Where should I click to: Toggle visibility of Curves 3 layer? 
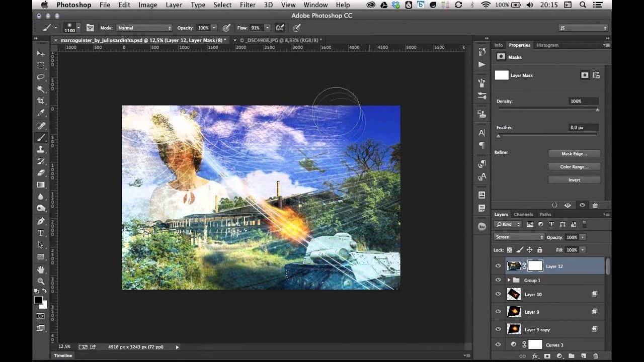coord(498,345)
